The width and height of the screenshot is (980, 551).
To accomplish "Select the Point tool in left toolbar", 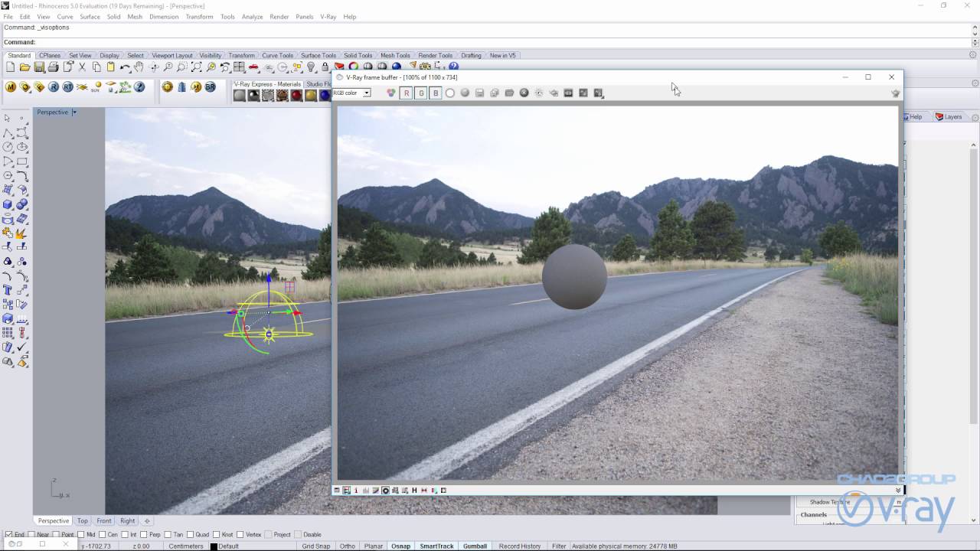I will 22,118.
